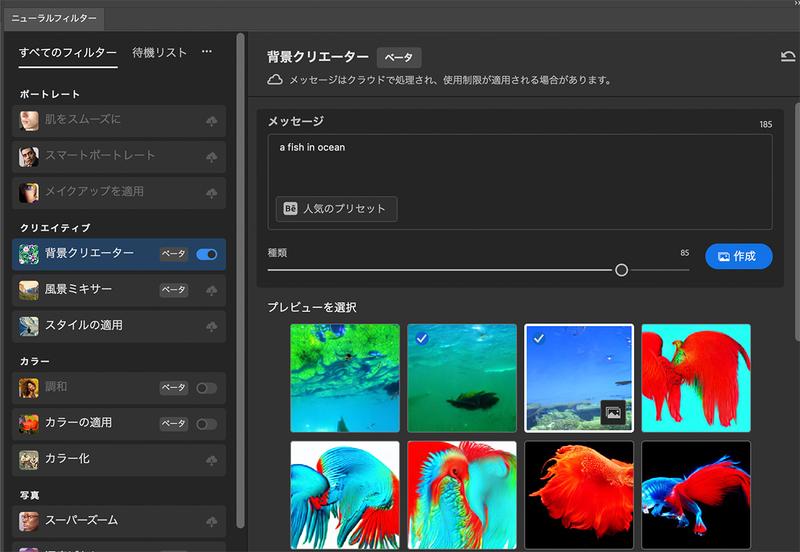Select 風景ミキサー filter row
The width and height of the screenshot is (800, 552).
pos(119,290)
